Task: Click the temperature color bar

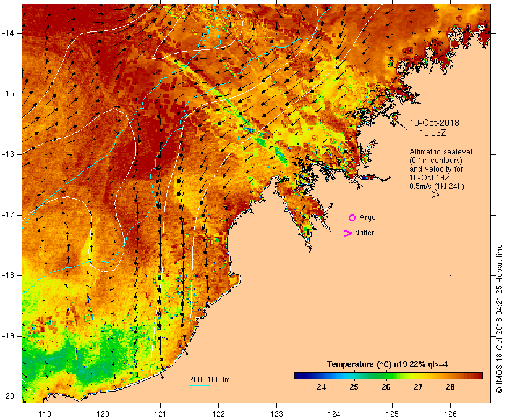Action: [x=388, y=376]
